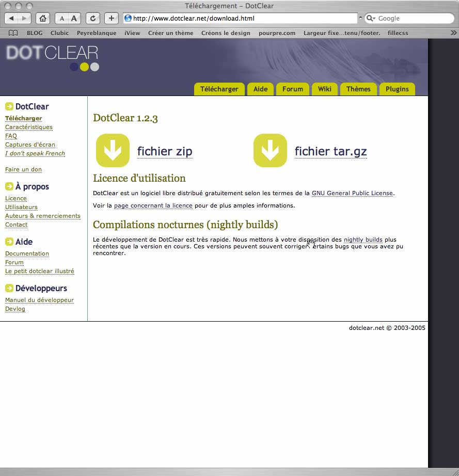Add a bookmark with the plus button
The width and height of the screenshot is (459, 476).
112,19
